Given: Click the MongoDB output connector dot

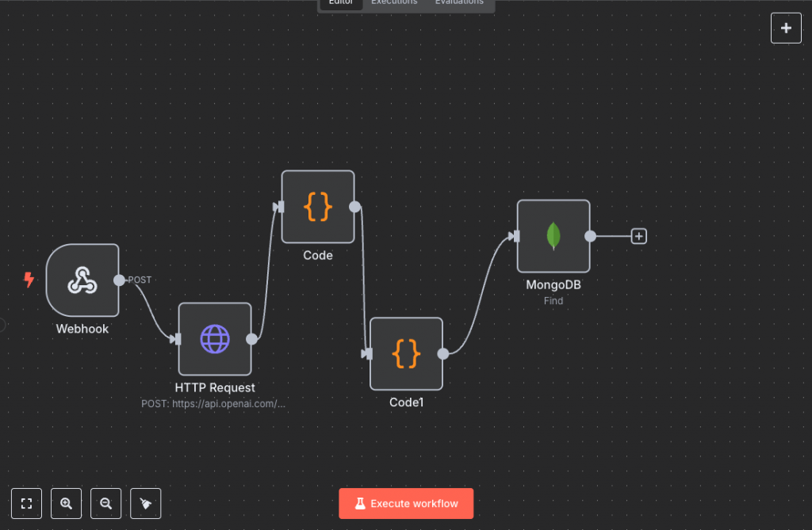Looking at the screenshot, I should coord(589,235).
